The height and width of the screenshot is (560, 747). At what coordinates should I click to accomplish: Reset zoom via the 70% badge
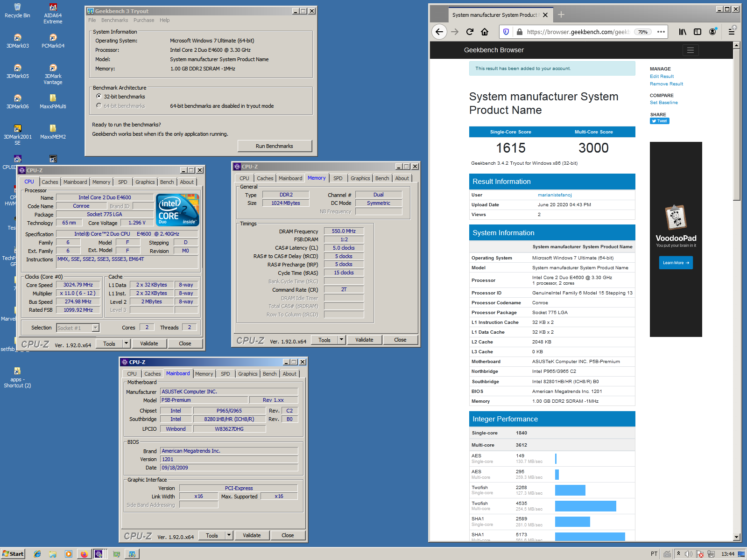pos(643,32)
